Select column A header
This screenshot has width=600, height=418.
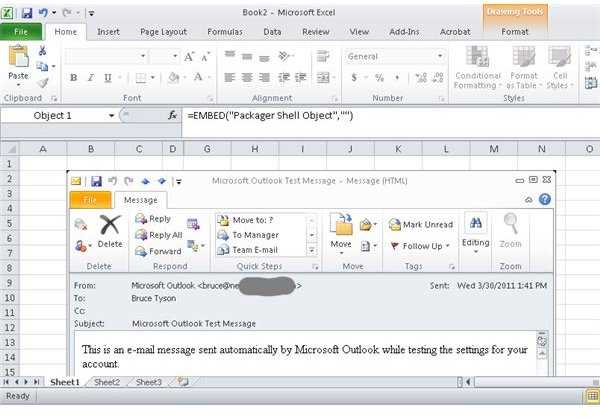[43, 149]
